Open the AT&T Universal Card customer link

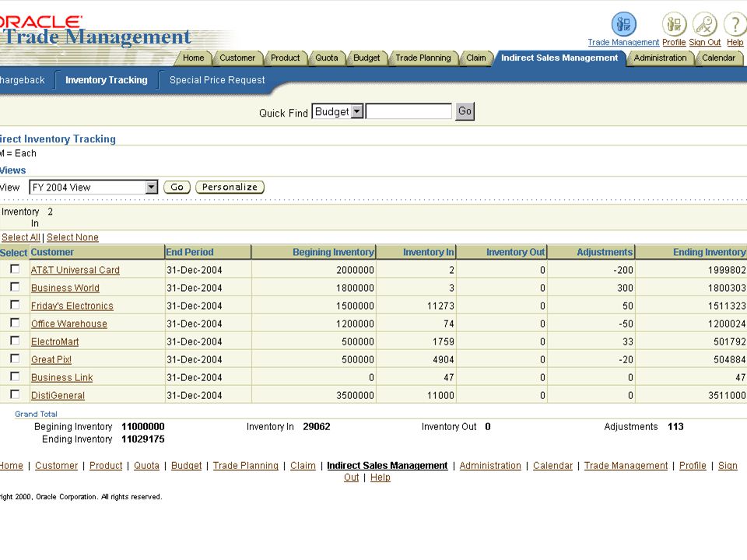pos(75,270)
